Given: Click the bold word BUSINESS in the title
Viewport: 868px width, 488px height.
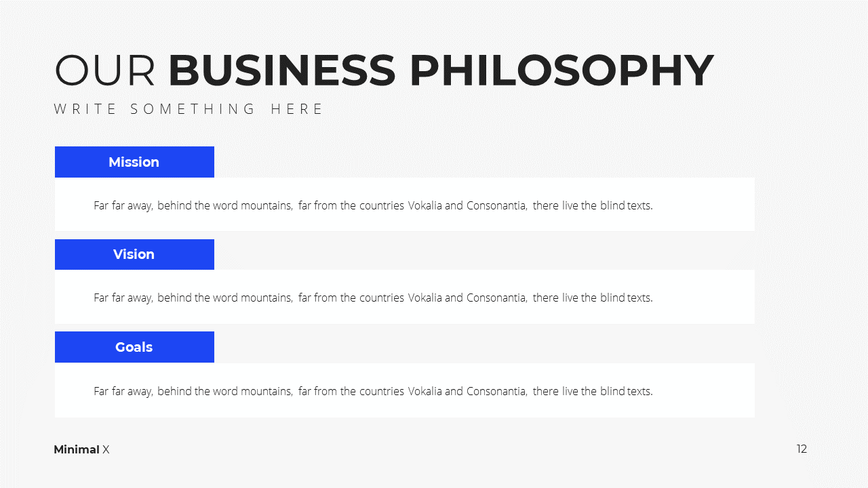Looking at the screenshot, I should [282, 70].
